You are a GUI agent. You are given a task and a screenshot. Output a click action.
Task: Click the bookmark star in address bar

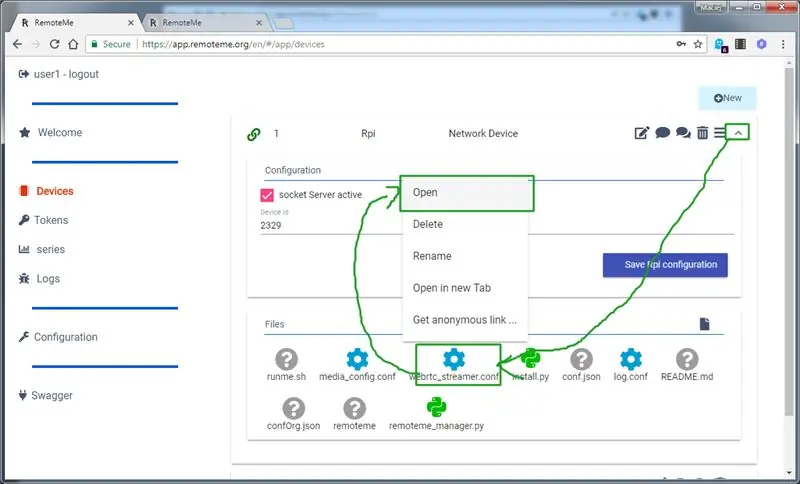click(x=698, y=44)
